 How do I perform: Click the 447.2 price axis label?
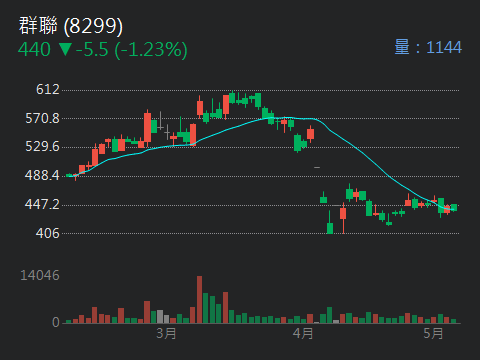(42, 204)
